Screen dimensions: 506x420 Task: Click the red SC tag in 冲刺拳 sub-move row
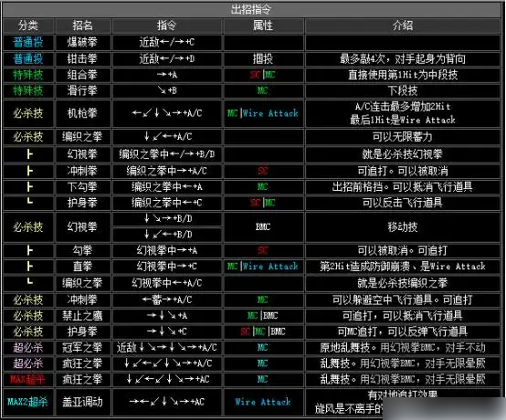(x=263, y=171)
